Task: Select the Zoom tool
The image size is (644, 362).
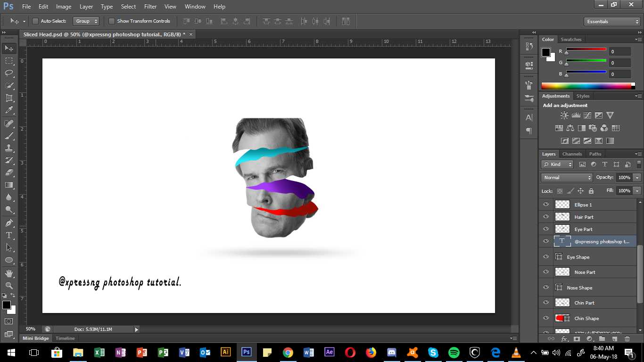Action: pyautogui.click(x=9, y=284)
